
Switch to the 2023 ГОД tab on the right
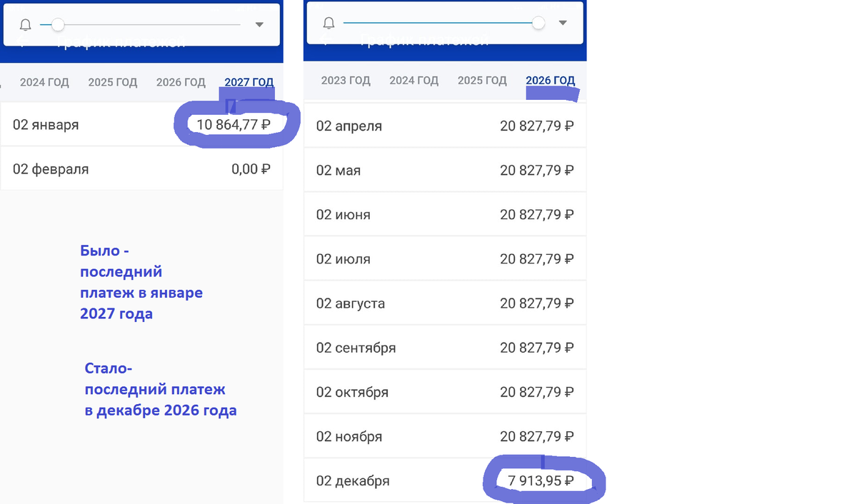click(x=346, y=80)
